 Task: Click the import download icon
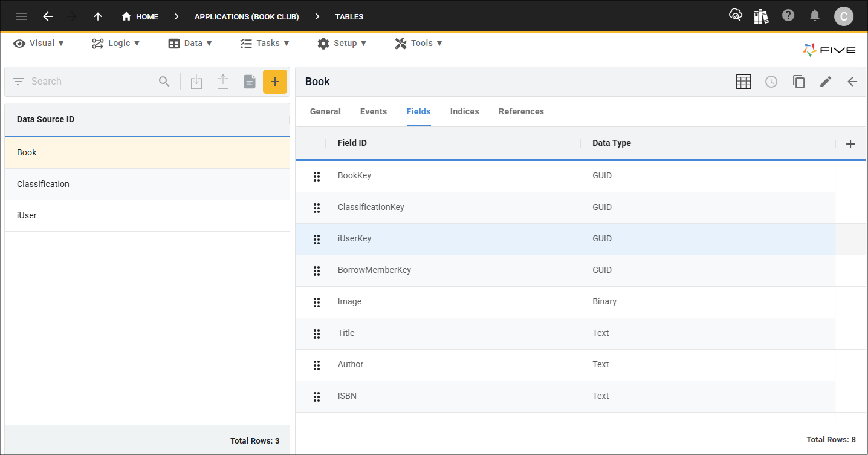pos(196,82)
